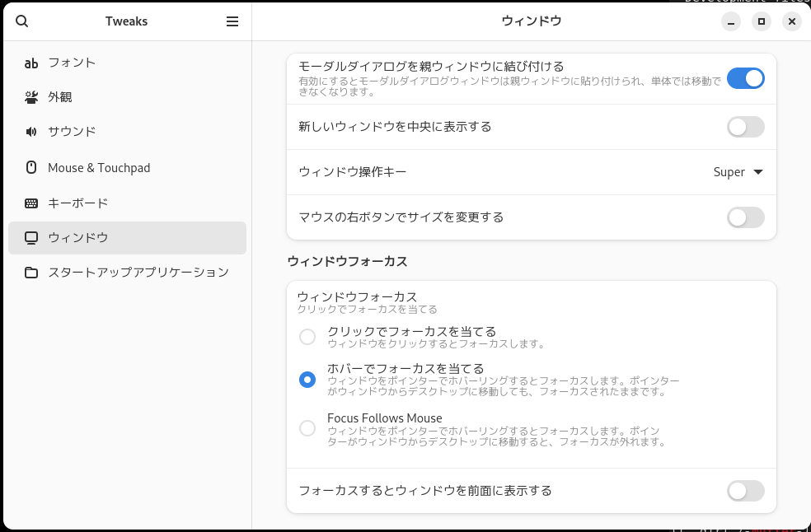Minimize the Tweaks window
This screenshot has height=532, width=811.
(x=731, y=21)
